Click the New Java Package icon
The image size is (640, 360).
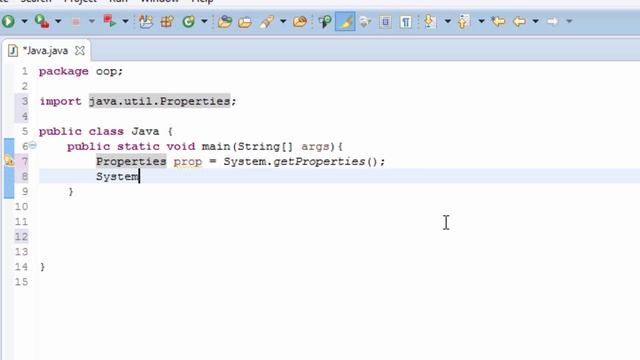pyautogui.click(x=167, y=21)
